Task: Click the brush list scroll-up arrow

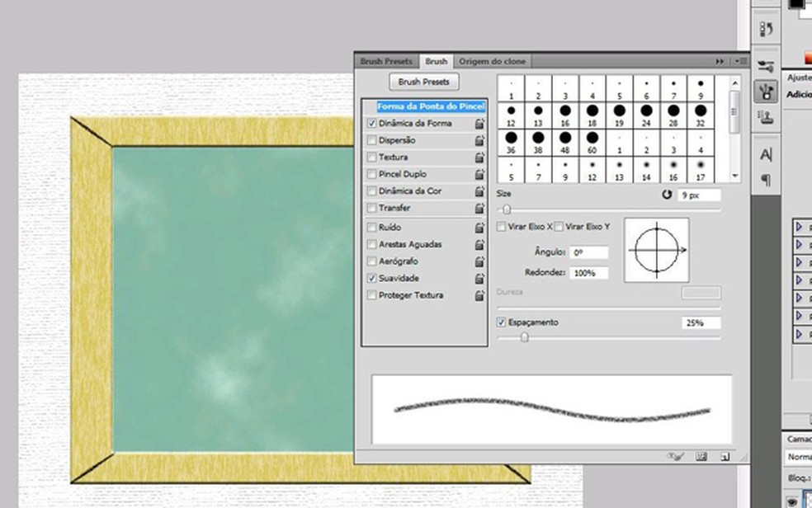Action: [x=734, y=83]
